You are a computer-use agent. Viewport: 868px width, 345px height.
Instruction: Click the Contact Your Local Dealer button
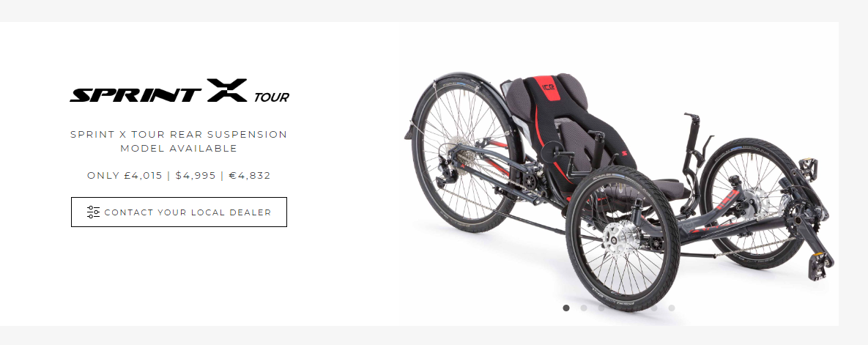point(179,212)
